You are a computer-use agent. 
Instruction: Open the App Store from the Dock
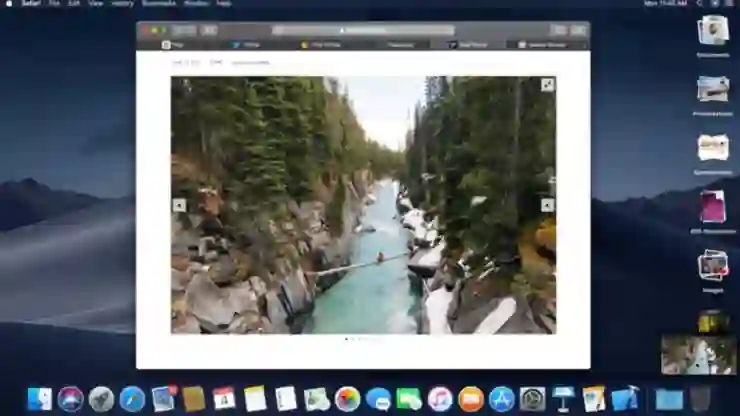(502, 399)
